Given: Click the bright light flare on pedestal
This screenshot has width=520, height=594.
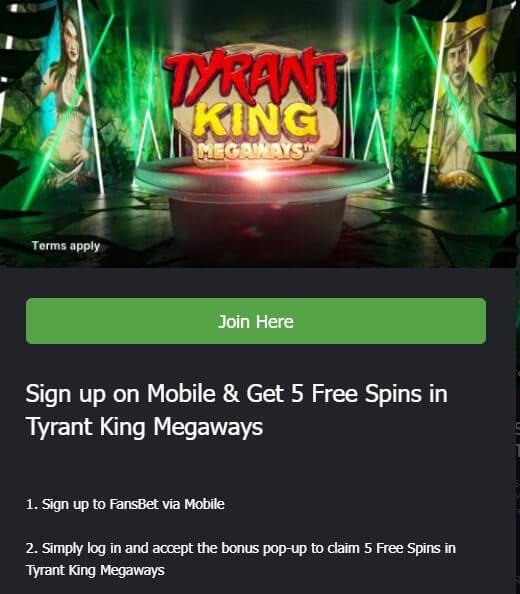Looking at the screenshot, I should click(259, 174).
